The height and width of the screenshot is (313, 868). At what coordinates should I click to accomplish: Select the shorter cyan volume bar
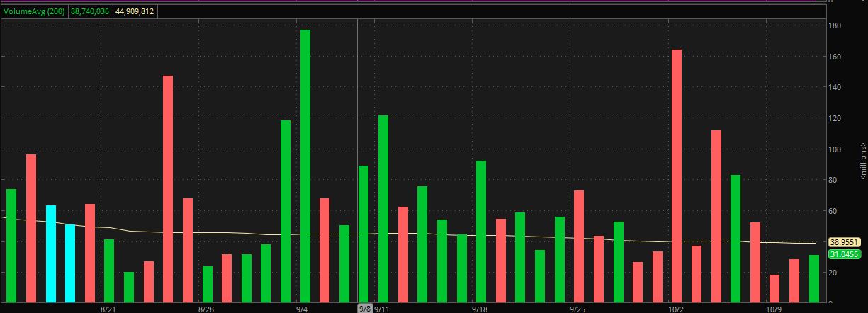[x=70, y=263]
